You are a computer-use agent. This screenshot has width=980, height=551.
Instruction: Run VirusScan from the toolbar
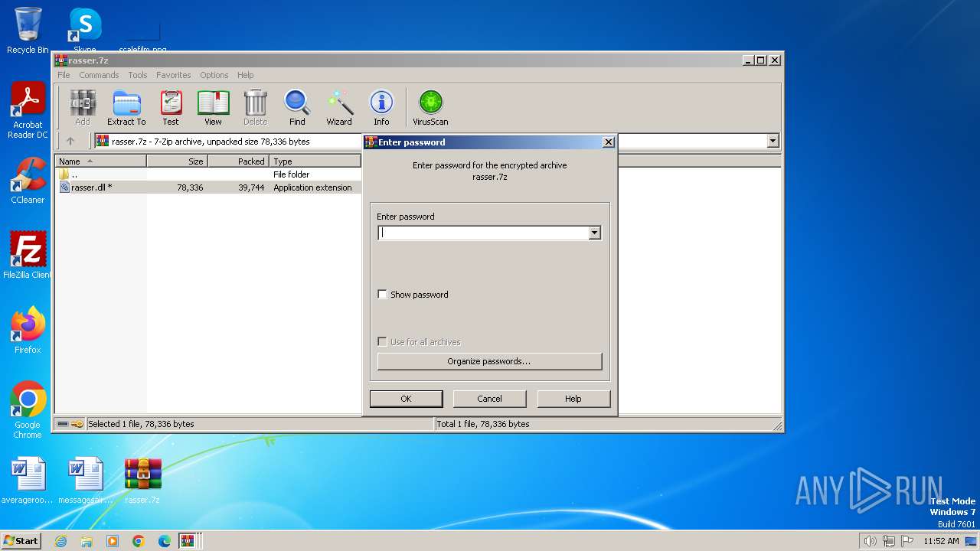(430, 107)
